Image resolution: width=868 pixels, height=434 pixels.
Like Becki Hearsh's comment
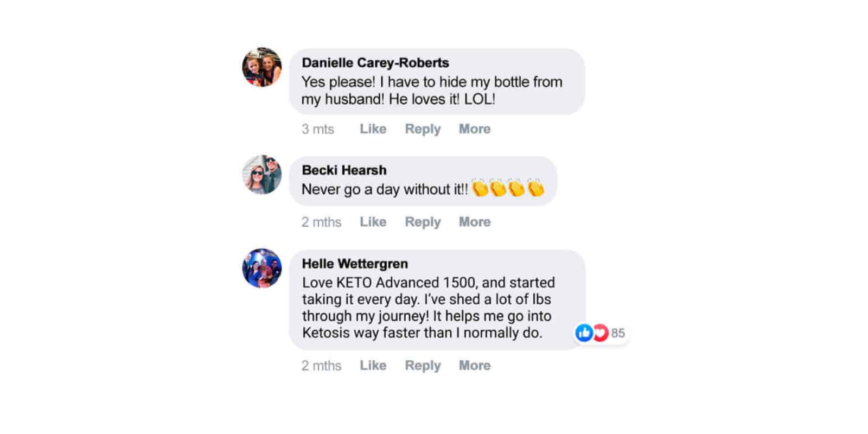pos(373,222)
